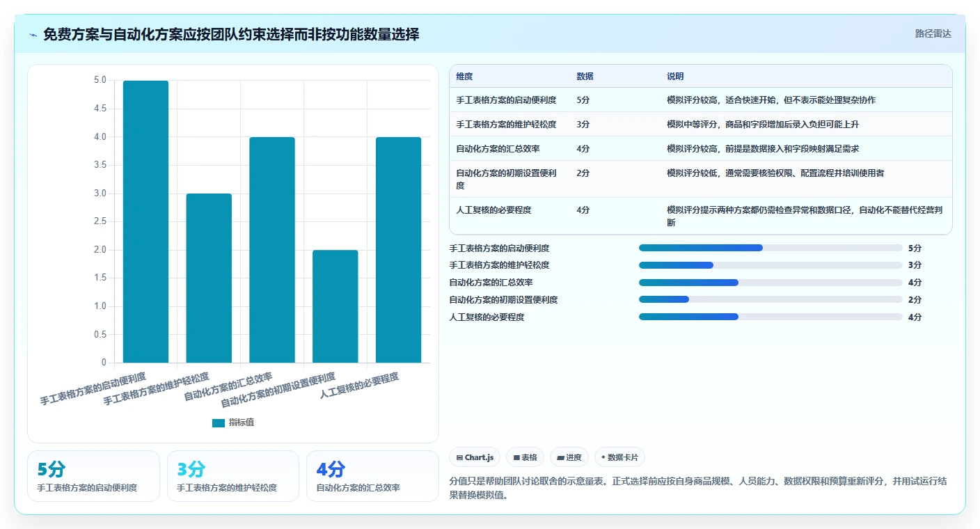The width and height of the screenshot is (980, 529).
Task: Click the 人工复核的必要程度 label in the progress list
Action: click(x=487, y=317)
